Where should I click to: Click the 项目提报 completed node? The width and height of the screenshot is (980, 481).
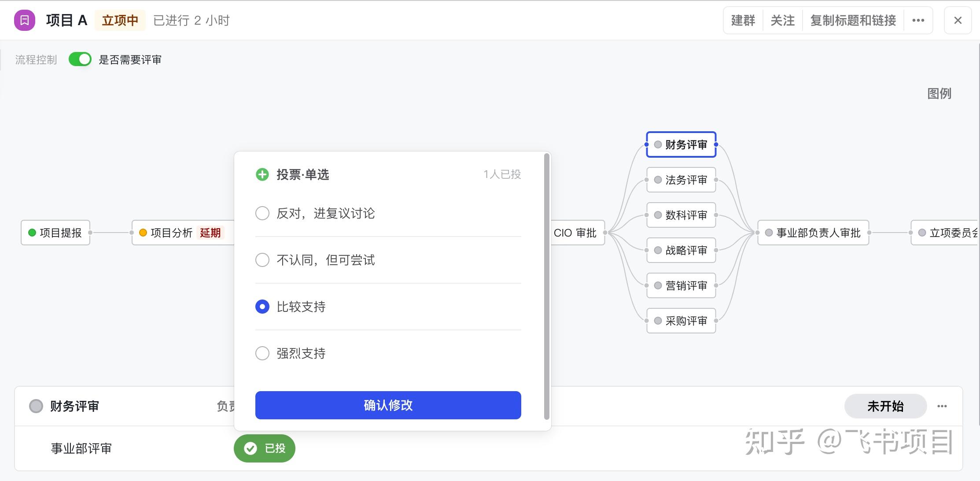pyautogui.click(x=55, y=233)
